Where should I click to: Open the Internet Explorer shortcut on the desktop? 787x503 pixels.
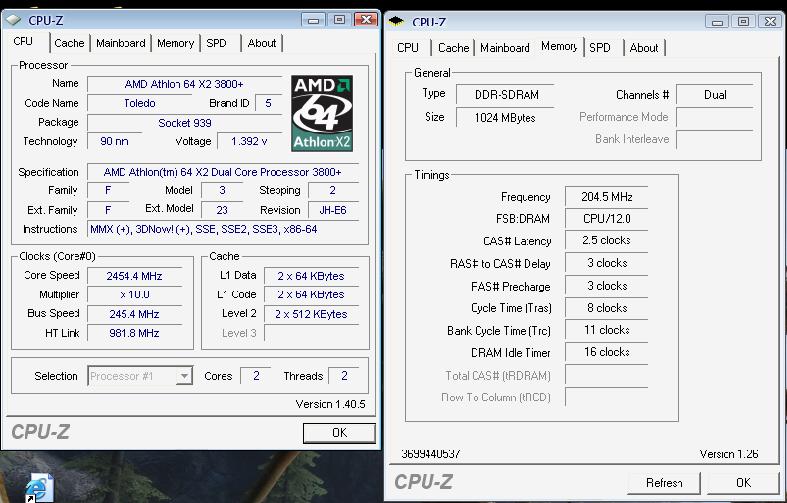click(x=39, y=487)
